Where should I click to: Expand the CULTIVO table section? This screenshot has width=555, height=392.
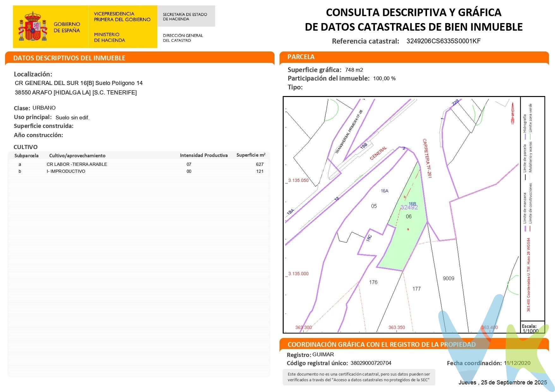25,147
